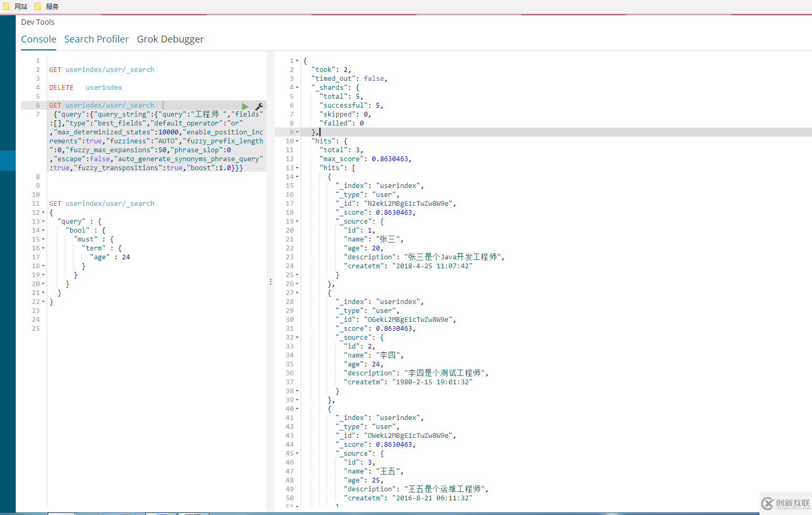Click the description line about 运维工程师
Viewport: 812px width, 515px height.
tap(416, 489)
